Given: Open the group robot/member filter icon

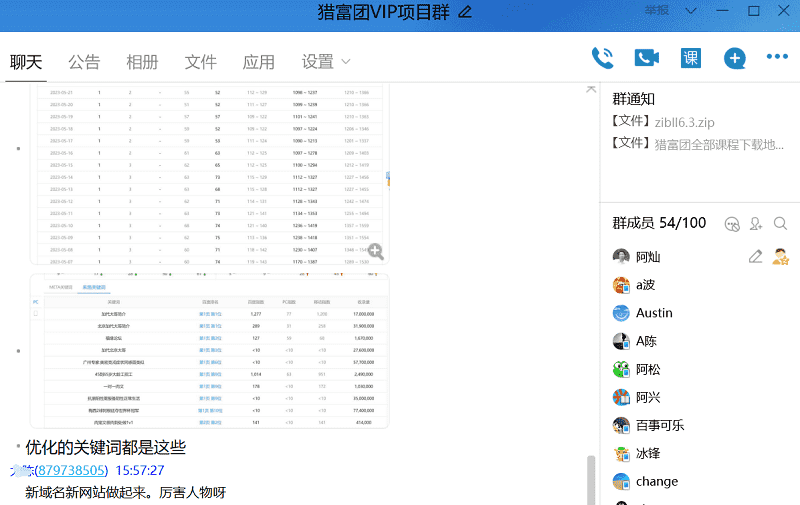Looking at the screenshot, I should pos(732,224).
